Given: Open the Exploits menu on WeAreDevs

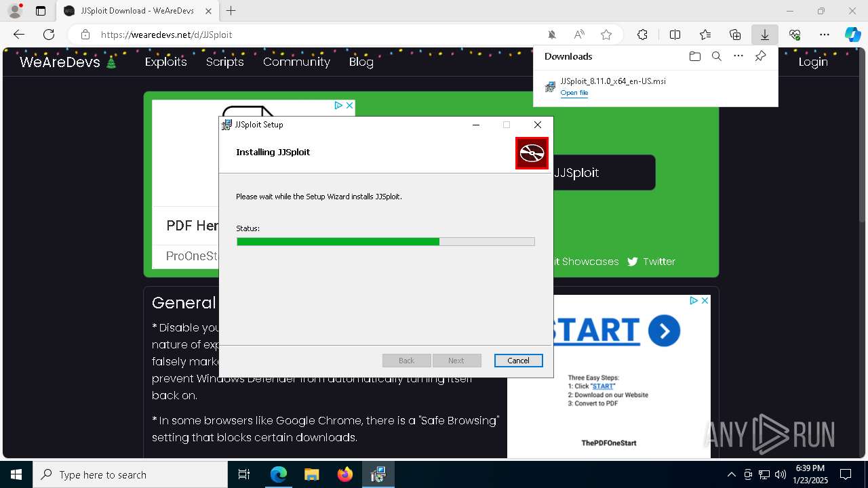Looking at the screenshot, I should 165,62.
